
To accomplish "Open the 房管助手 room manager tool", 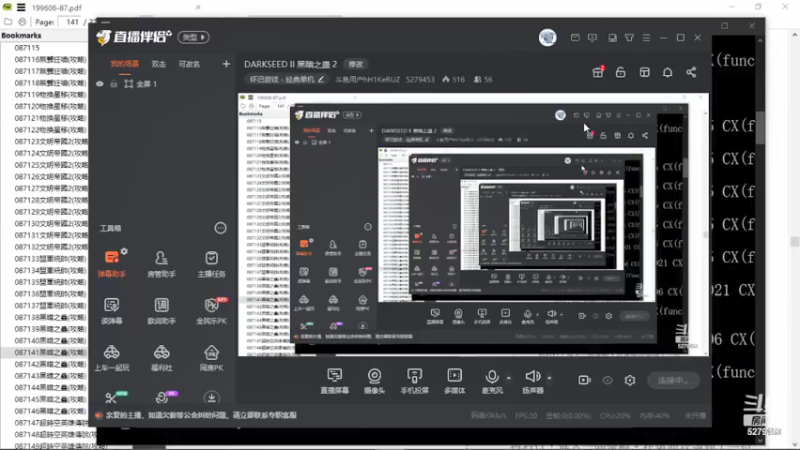I will coord(161,264).
